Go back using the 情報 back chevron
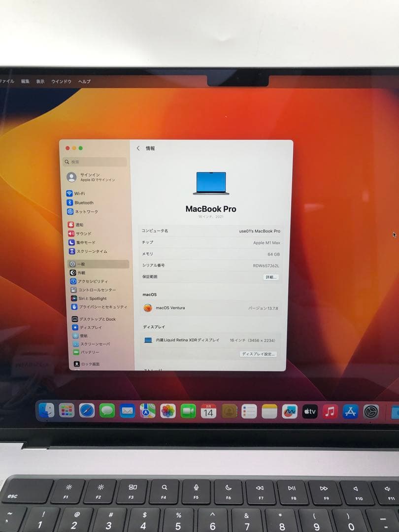This screenshot has width=399, height=532. coord(138,148)
